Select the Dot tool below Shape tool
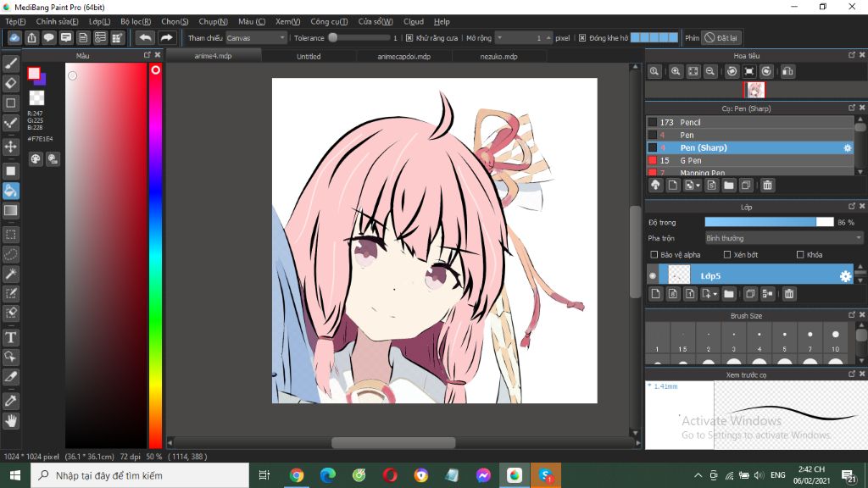Image resolution: width=868 pixels, height=488 pixels. (10, 123)
